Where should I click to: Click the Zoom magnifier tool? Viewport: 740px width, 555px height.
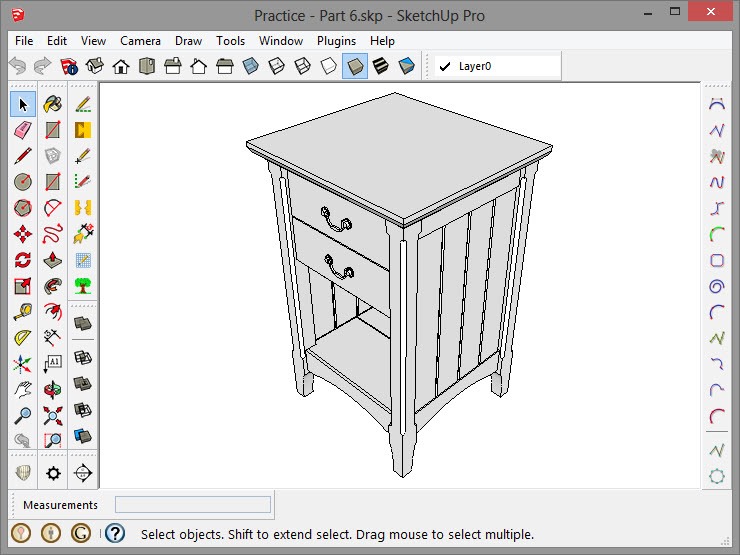[x=23, y=415]
